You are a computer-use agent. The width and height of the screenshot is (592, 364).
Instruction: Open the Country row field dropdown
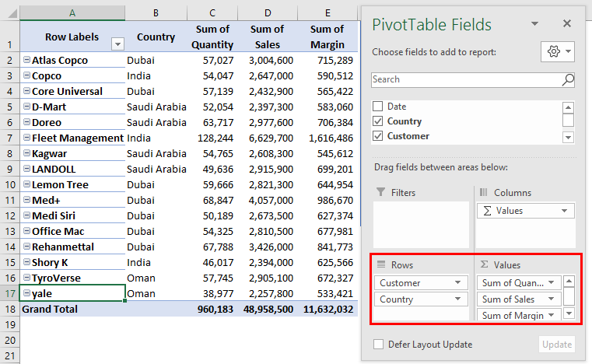[x=461, y=299]
